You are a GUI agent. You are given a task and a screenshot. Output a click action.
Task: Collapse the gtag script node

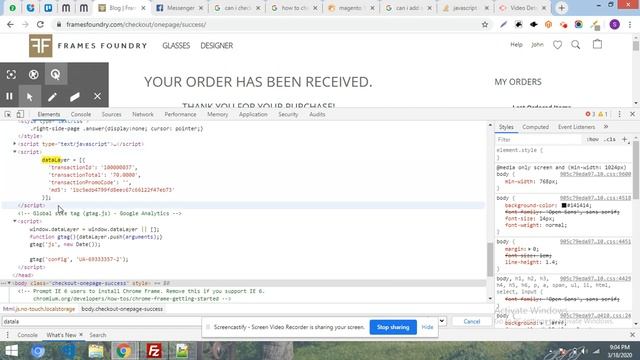click(15, 221)
